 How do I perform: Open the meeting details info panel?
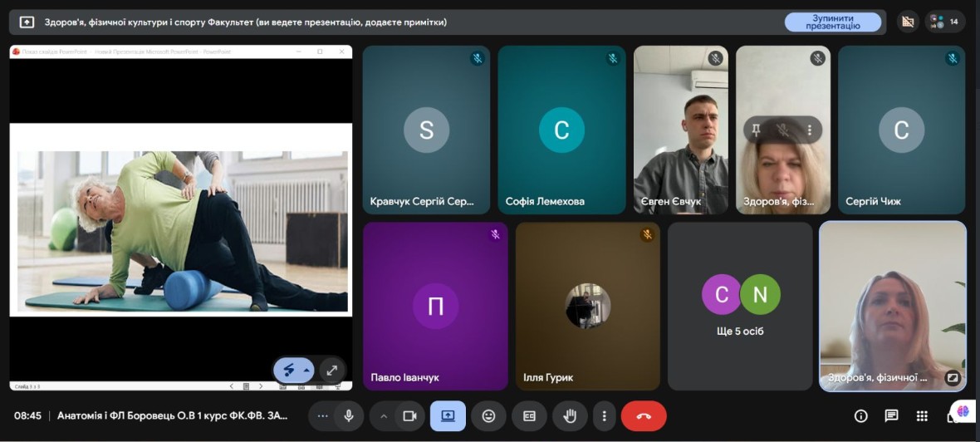click(x=861, y=416)
